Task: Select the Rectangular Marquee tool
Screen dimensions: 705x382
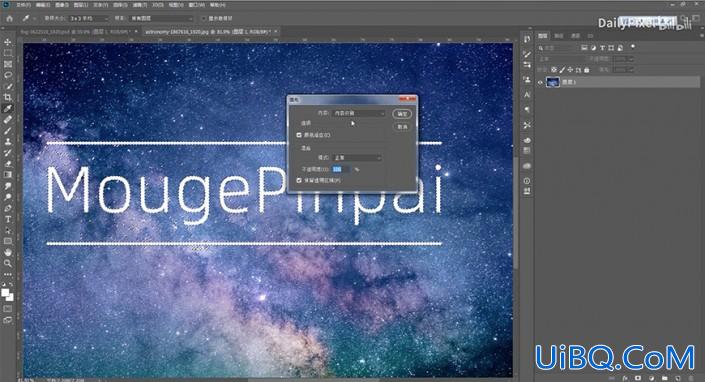Action: tap(8, 53)
